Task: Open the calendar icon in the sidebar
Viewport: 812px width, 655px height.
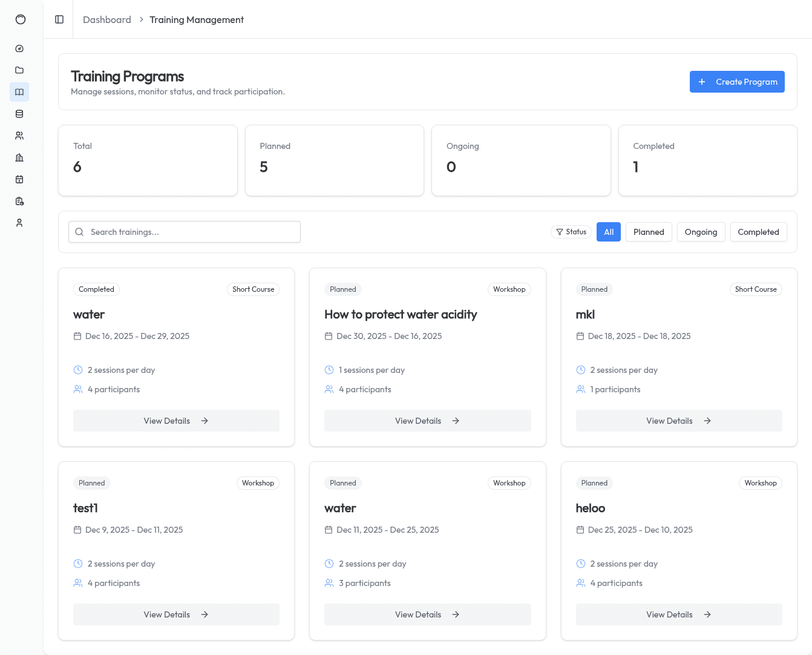Action: click(19, 179)
